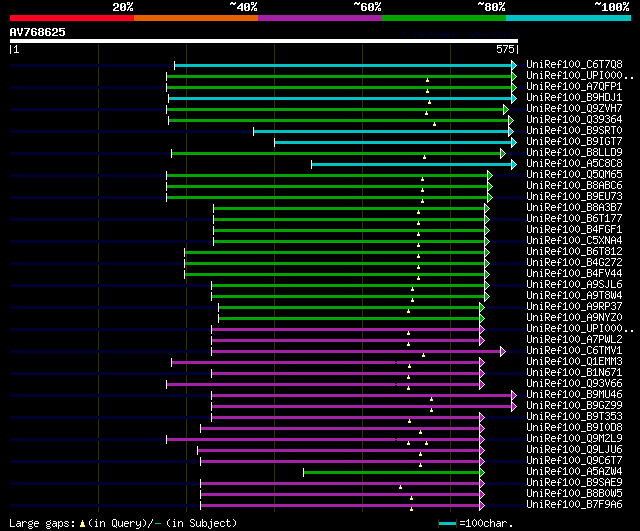Viewport: 640px width, 531px height.
Task: Select the UniRef100_B7F9A6 label
Action: tap(574, 505)
